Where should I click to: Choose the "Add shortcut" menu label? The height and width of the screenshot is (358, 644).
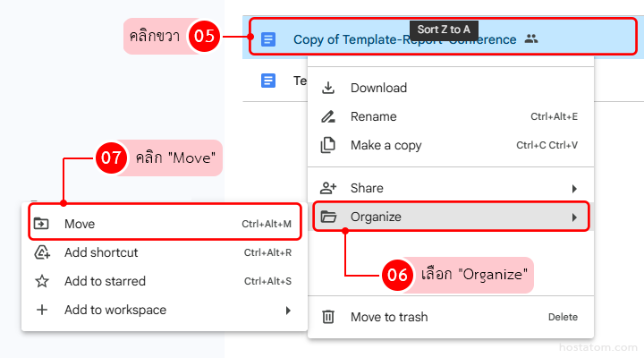(x=101, y=252)
